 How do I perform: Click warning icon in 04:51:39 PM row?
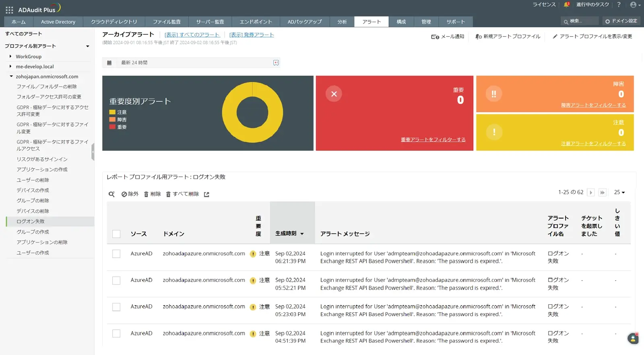click(x=253, y=334)
